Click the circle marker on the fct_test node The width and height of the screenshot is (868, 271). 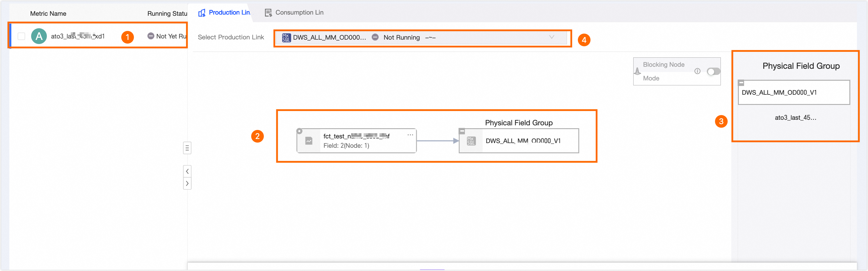coord(300,131)
